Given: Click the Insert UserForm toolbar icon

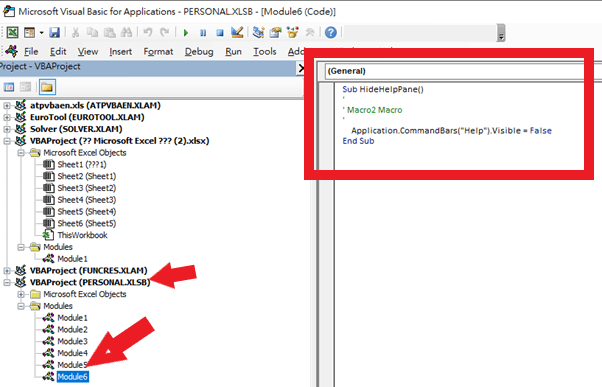Looking at the screenshot, I should [x=29, y=32].
